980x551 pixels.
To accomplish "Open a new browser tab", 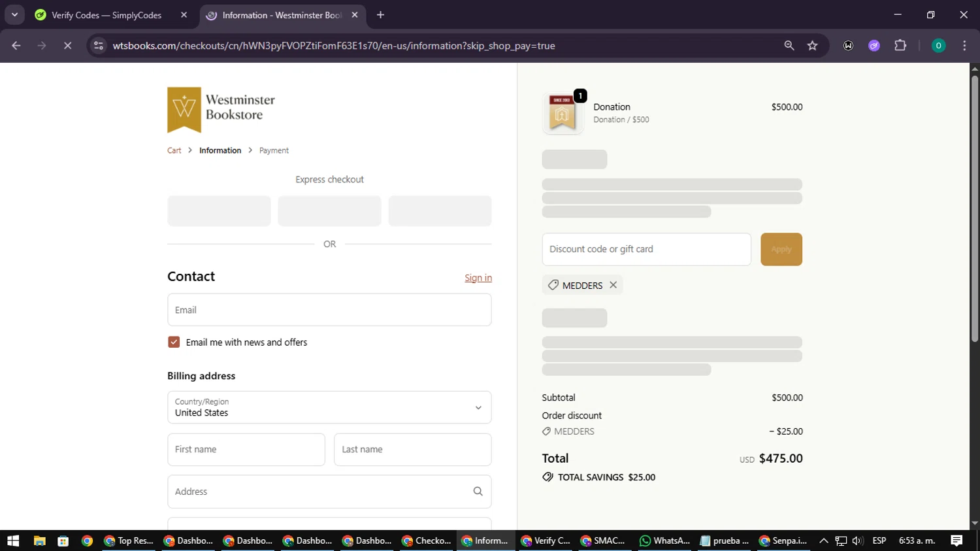I will coord(380,15).
